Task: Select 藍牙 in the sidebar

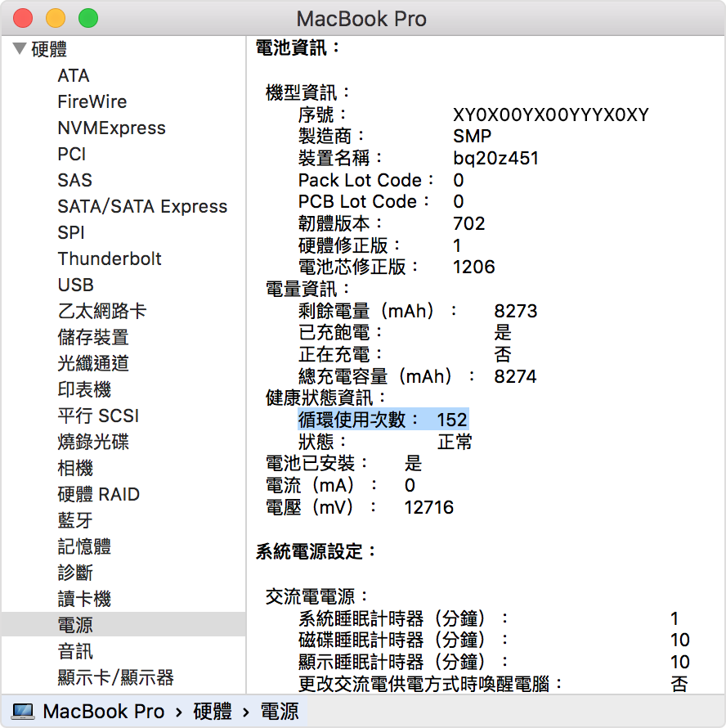Action: (75, 520)
